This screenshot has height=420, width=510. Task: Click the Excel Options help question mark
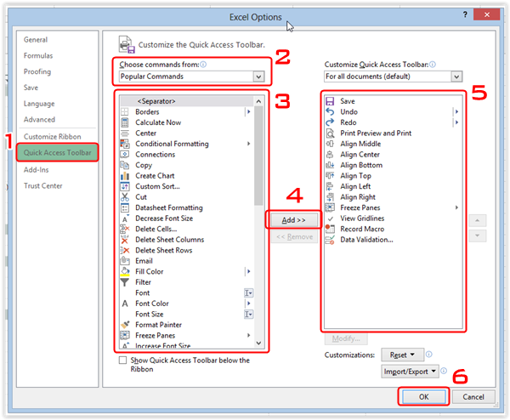click(x=465, y=14)
